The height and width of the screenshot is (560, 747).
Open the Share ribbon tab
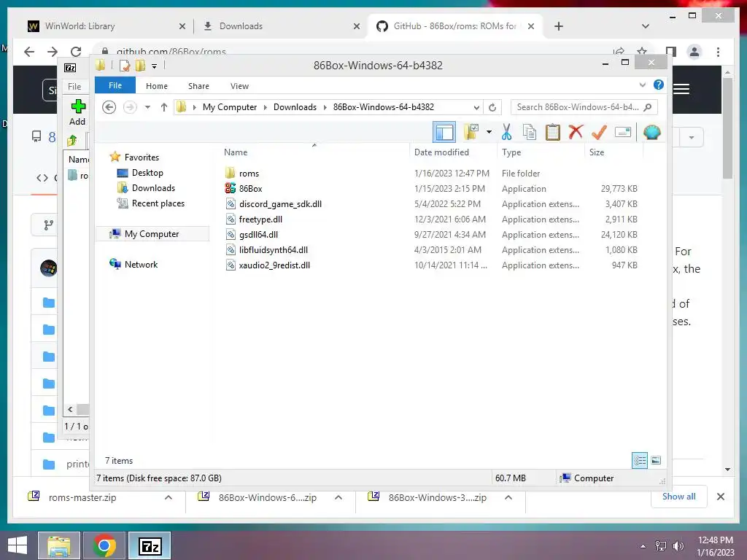pyautogui.click(x=198, y=86)
